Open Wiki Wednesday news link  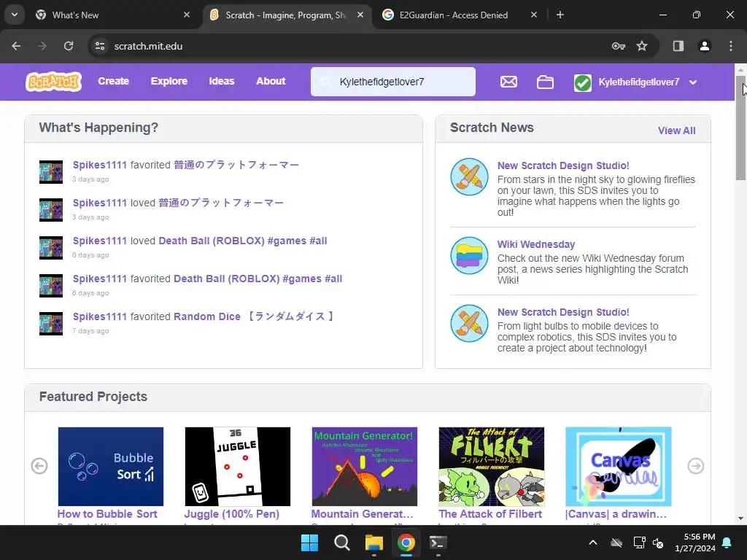536,244
